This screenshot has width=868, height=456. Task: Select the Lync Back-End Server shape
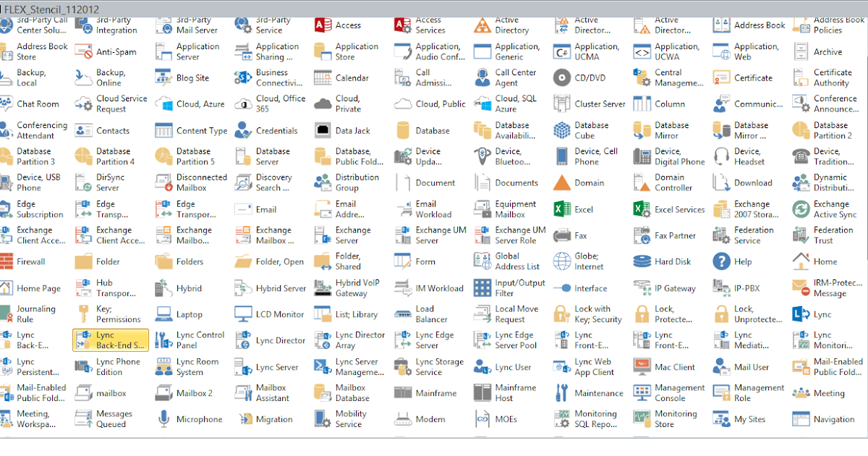point(111,340)
